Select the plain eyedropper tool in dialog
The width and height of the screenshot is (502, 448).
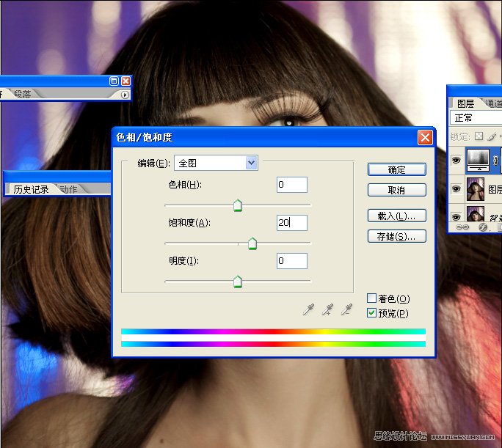click(308, 309)
